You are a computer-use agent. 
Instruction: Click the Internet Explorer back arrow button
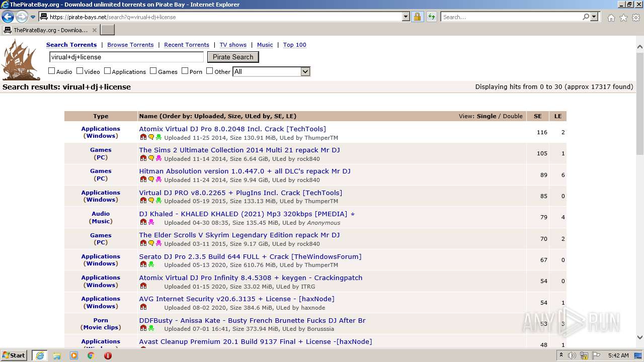[x=8, y=17]
